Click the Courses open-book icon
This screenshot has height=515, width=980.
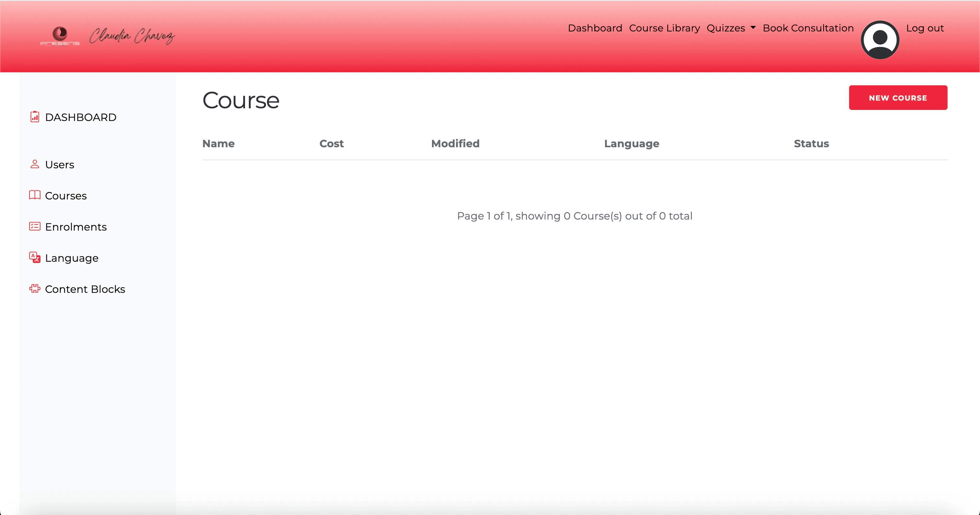click(35, 195)
